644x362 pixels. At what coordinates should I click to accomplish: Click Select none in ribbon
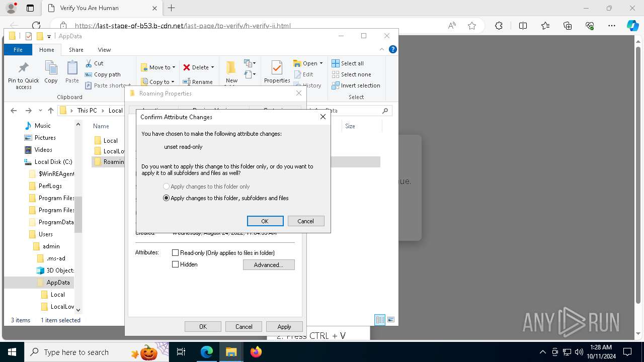(x=351, y=74)
